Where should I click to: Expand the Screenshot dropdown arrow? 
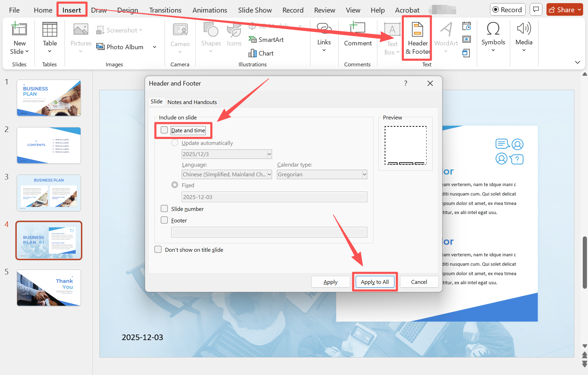[141, 30]
